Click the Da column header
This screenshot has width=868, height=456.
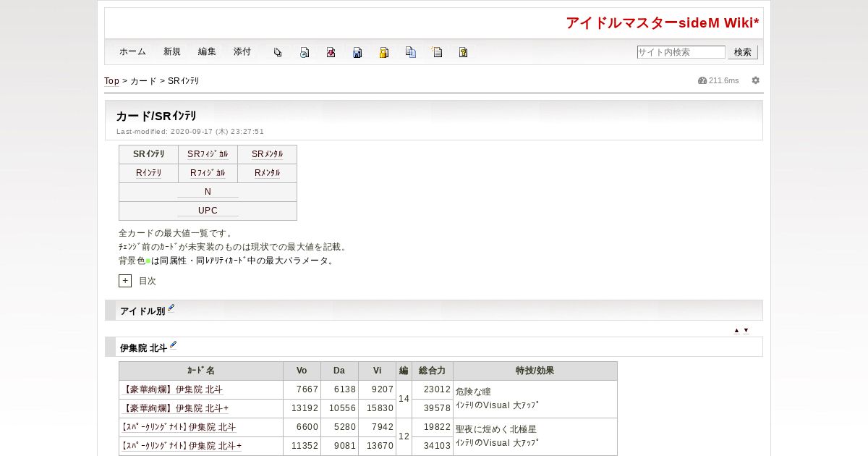tap(339, 371)
